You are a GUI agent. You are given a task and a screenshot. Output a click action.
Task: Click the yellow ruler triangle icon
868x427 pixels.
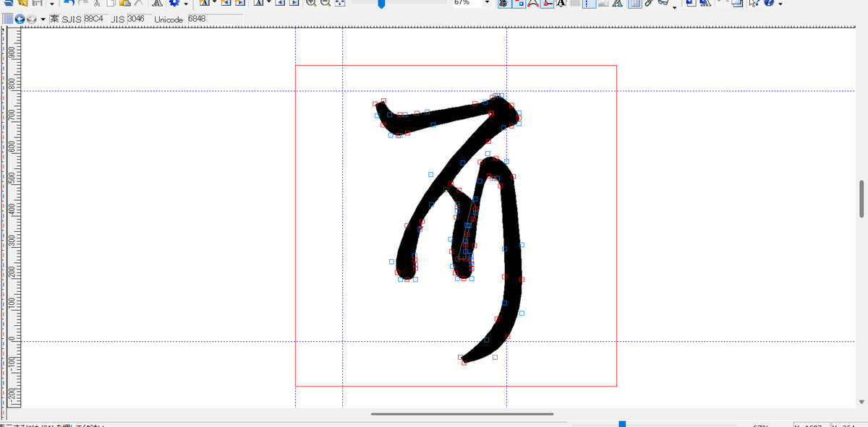click(617, 3)
